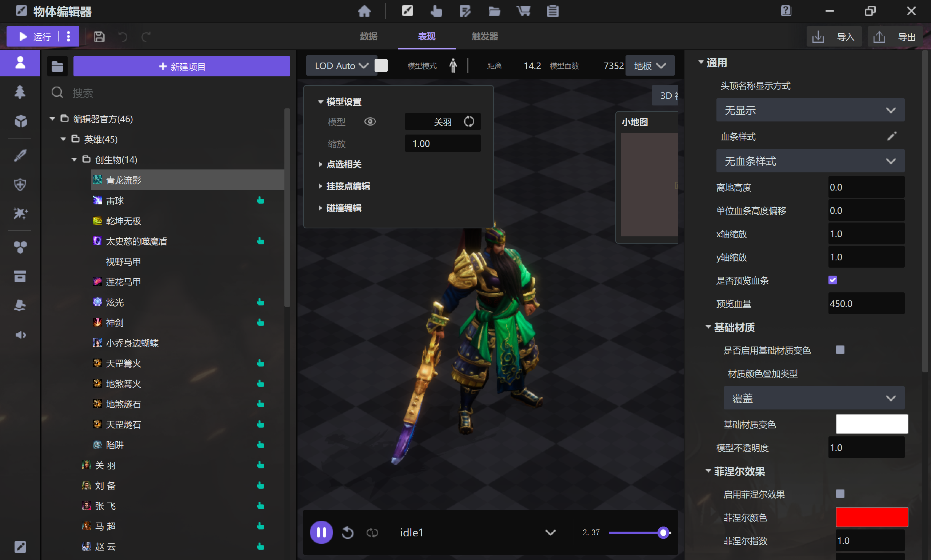The image size is (931, 560).
Task: Select the speaker sound sidebar category
Action: coord(20,335)
